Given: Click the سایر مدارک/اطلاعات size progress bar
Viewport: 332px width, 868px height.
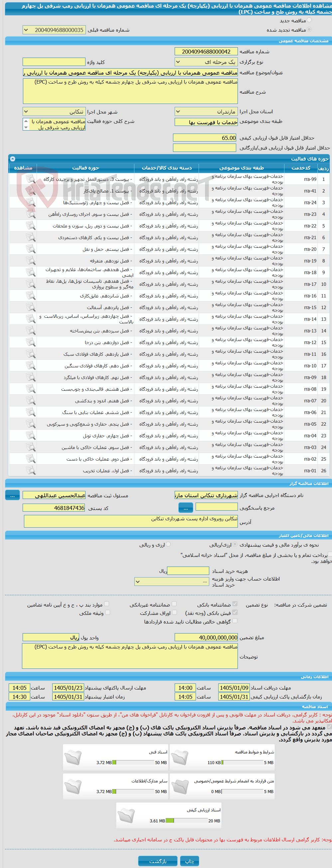Looking at the screenshot, I should 133,791.
